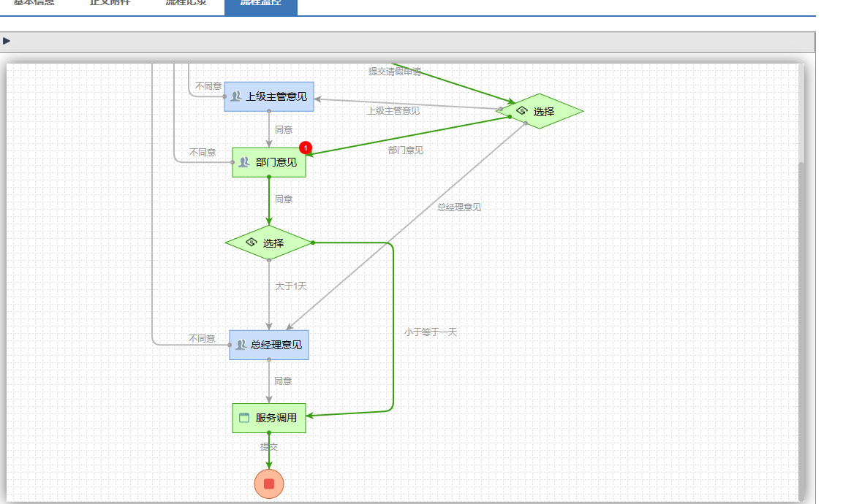Click 同意 label below 总经理意见 node
Image resolution: width=843 pixels, height=504 pixels.
283,381
